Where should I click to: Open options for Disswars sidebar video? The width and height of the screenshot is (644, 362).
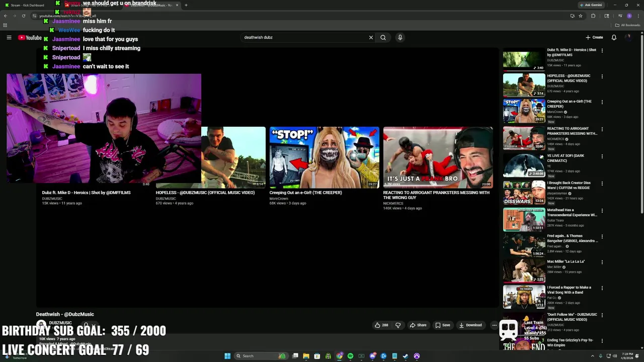click(x=602, y=184)
